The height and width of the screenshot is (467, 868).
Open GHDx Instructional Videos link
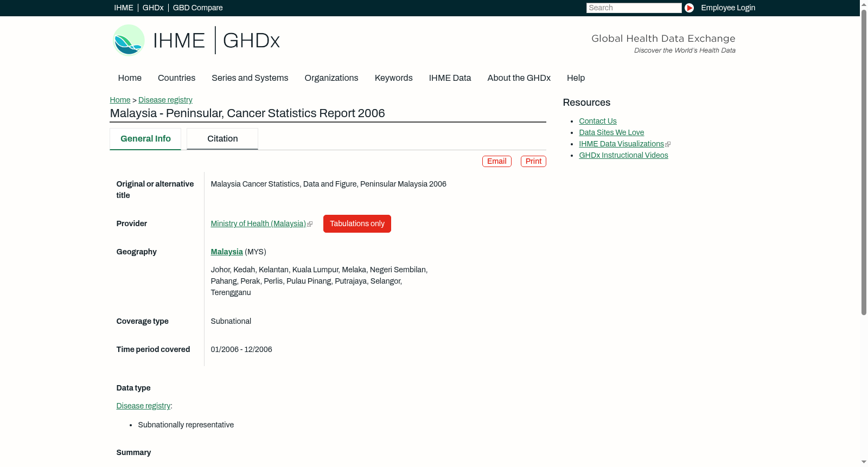(623, 155)
